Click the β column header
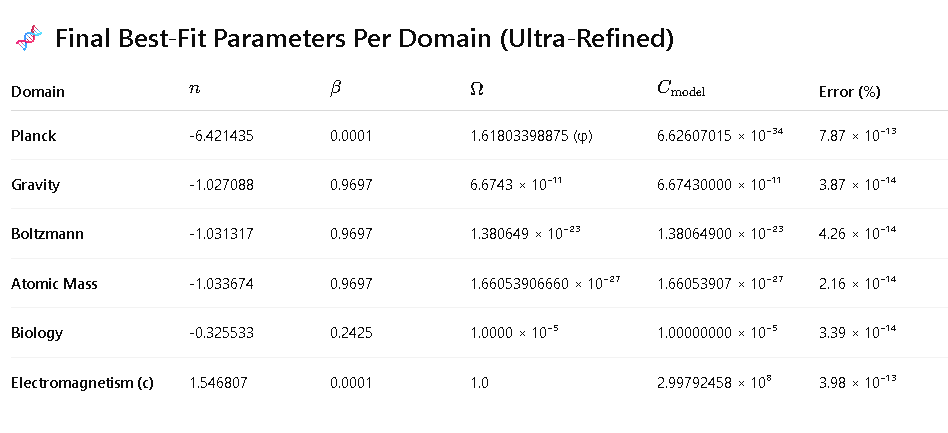 [336, 90]
